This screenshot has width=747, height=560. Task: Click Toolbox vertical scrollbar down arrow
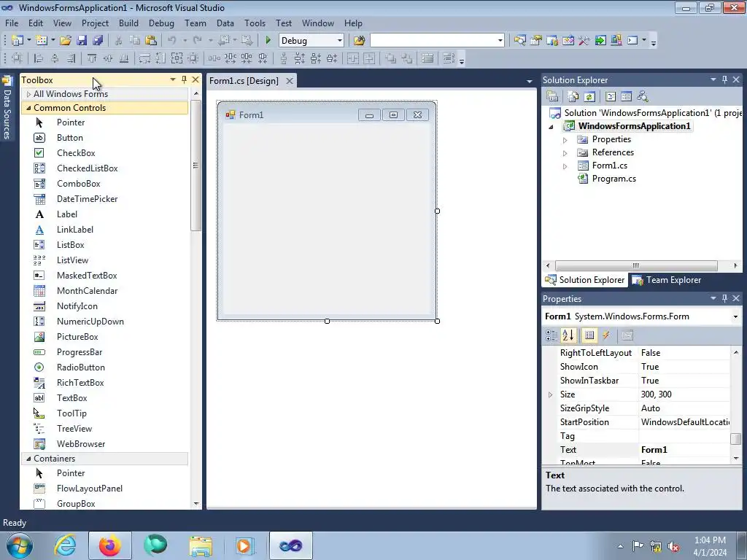pos(196,504)
